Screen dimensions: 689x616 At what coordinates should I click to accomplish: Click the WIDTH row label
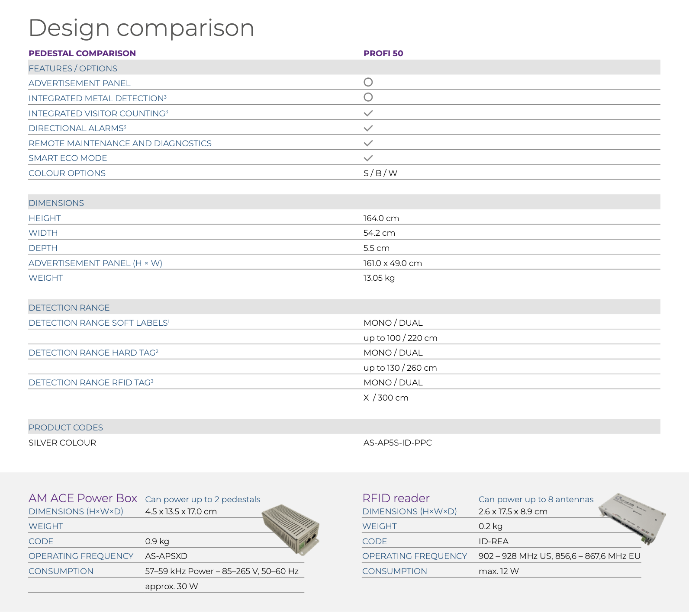[x=43, y=233]
